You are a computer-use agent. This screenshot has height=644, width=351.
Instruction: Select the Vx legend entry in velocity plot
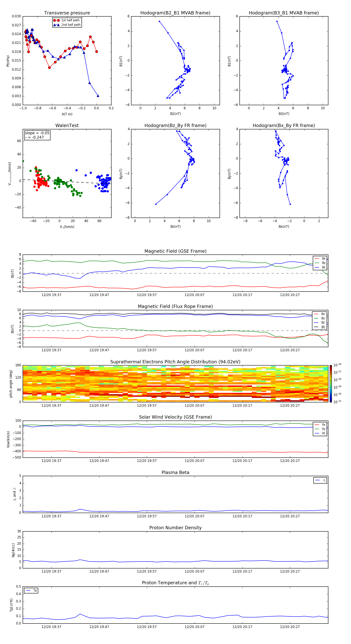tap(320, 424)
